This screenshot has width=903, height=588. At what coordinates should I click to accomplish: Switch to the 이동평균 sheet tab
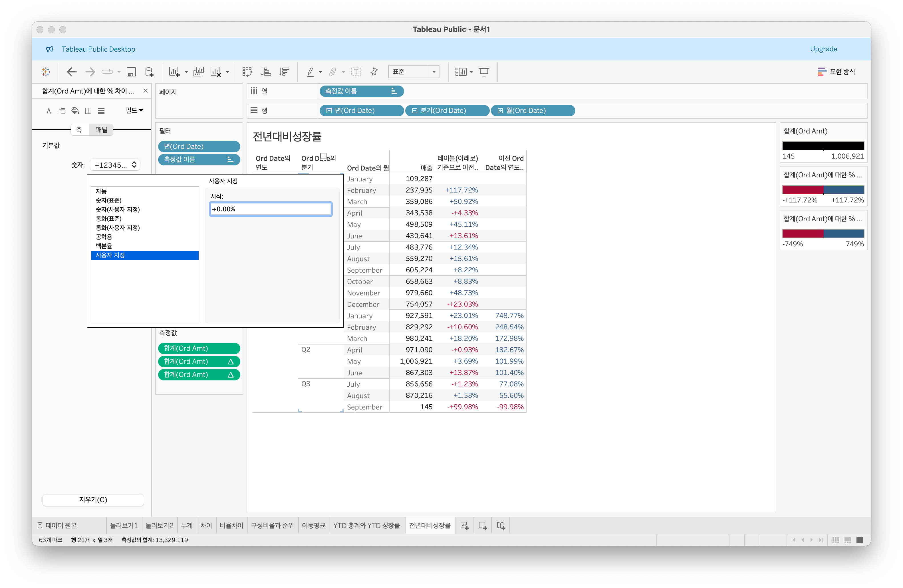click(x=313, y=526)
